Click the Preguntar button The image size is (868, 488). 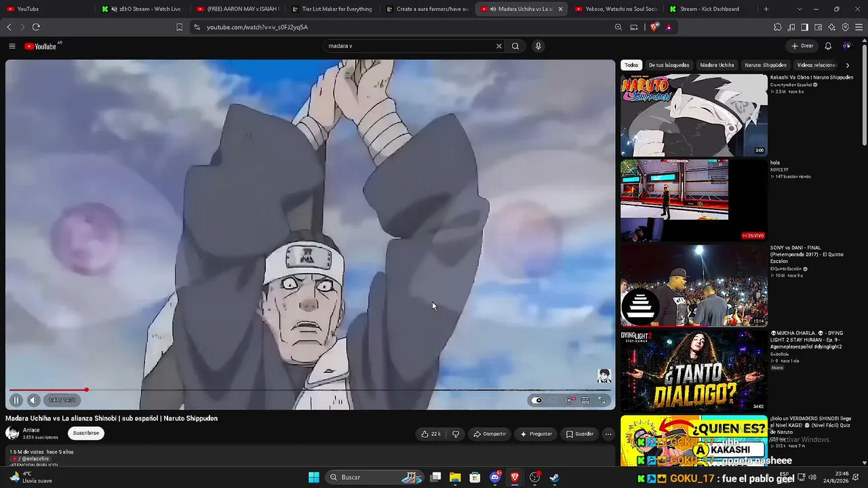tap(536, 434)
